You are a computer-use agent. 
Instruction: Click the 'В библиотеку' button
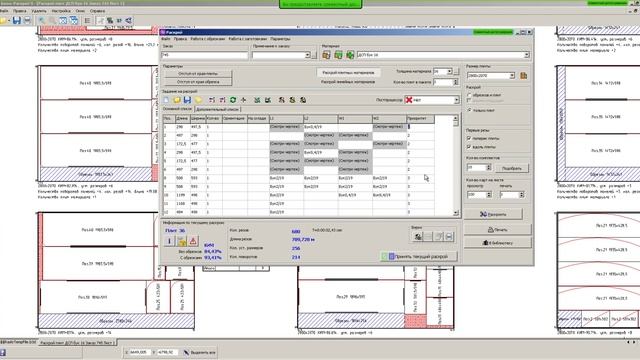click(498, 242)
